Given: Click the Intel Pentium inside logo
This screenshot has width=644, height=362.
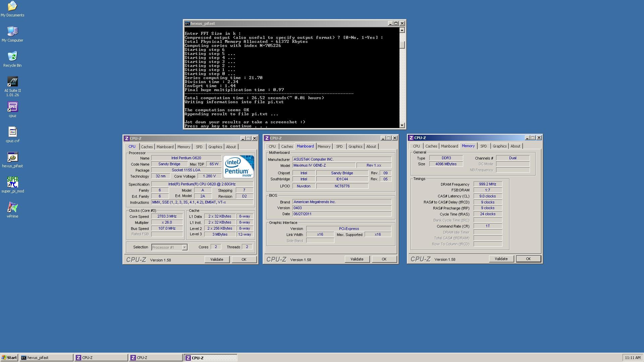Looking at the screenshot, I should click(238, 167).
